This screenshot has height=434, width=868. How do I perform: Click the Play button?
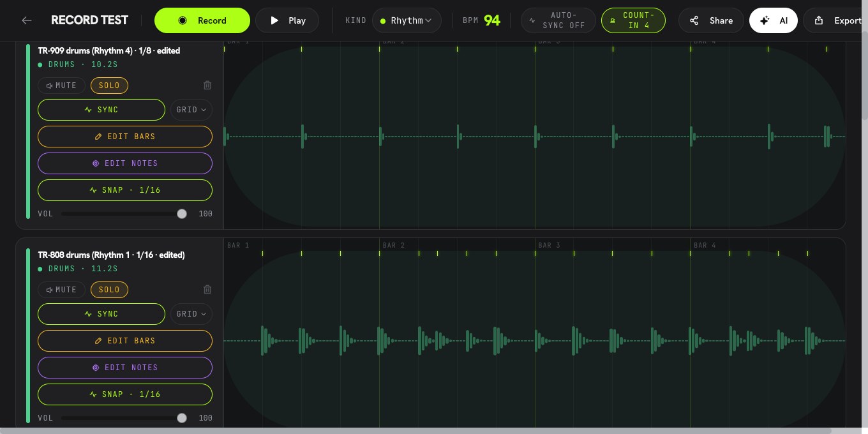pyautogui.click(x=287, y=20)
